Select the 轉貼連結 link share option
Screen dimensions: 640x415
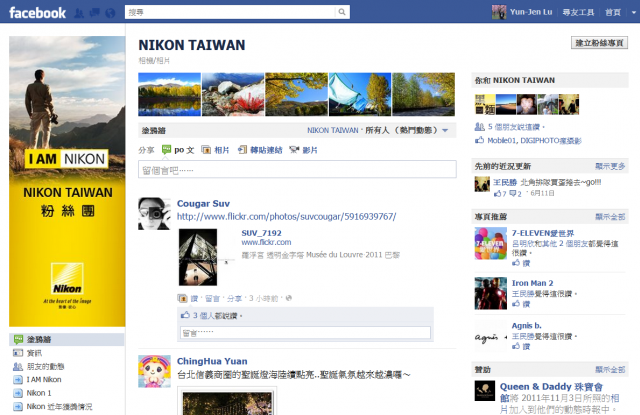click(260, 150)
